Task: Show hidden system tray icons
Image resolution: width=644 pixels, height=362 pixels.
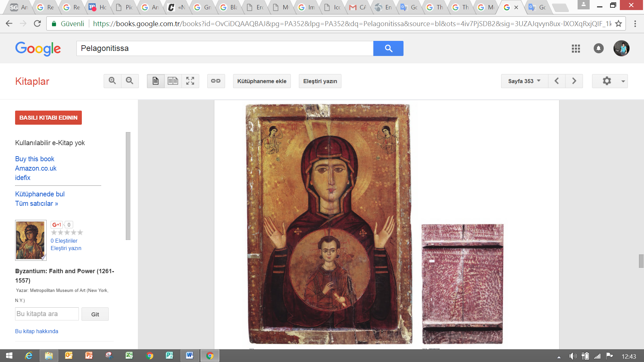Action: (x=559, y=357)
